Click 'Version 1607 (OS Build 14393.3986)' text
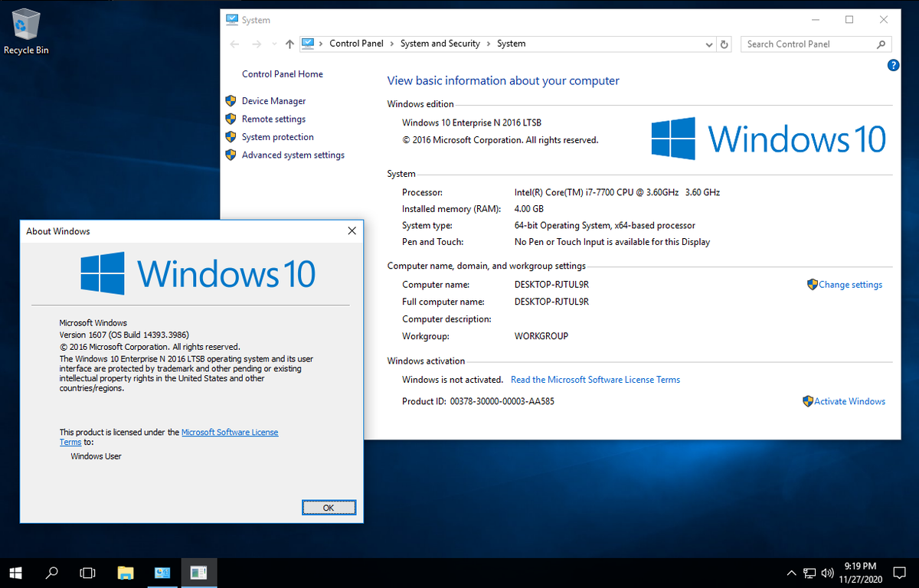The height and width of the screenshot is (588, 919). tap(124, 335)
